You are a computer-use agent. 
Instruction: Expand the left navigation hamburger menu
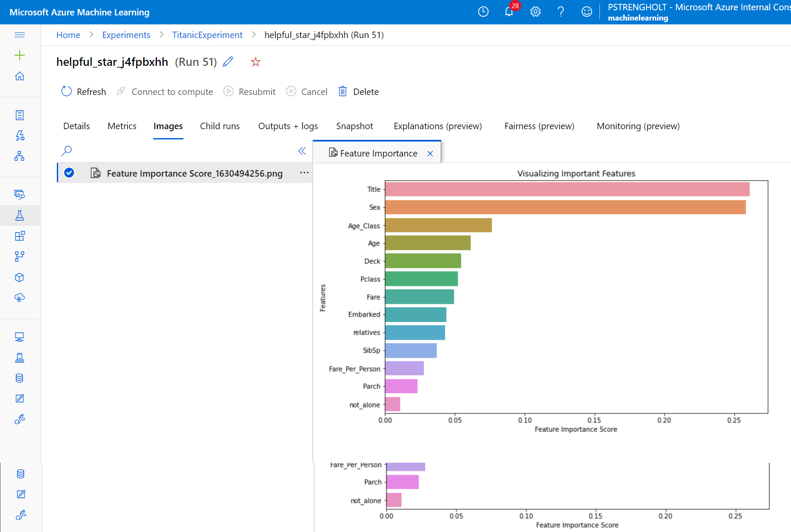(x=20, y=35)
